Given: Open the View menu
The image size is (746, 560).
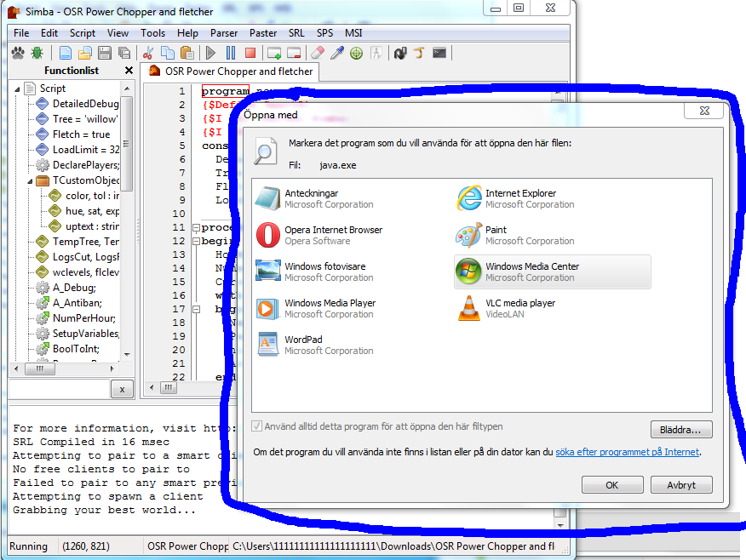Looking at the screenshot, I should [x=118, y=33].
